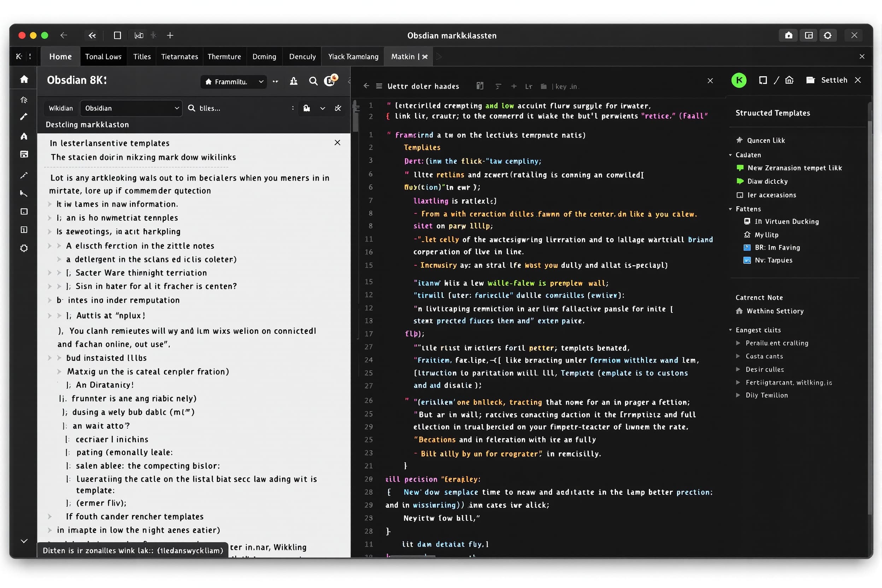Expand the Desir culles item
Screen dimensions: 882x588
pyautogui.click(x=738, y=369)
